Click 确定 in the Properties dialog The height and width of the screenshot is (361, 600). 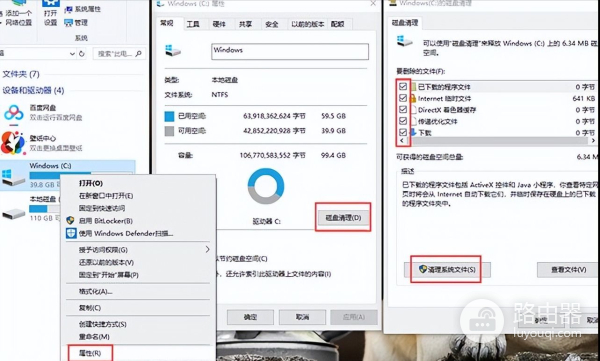(x=250, y=317)
